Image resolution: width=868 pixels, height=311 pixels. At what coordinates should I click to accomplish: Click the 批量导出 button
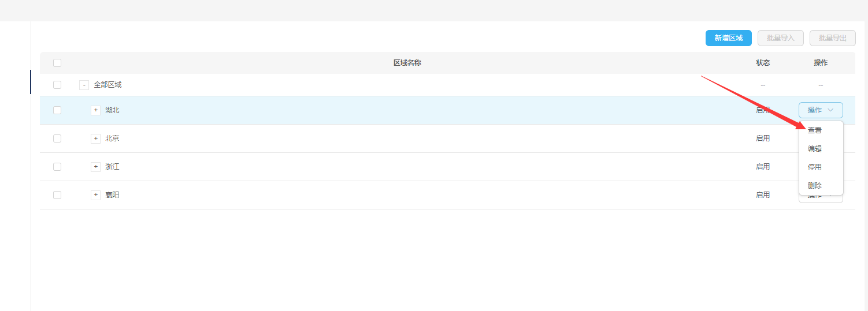(x=832, y=38)
